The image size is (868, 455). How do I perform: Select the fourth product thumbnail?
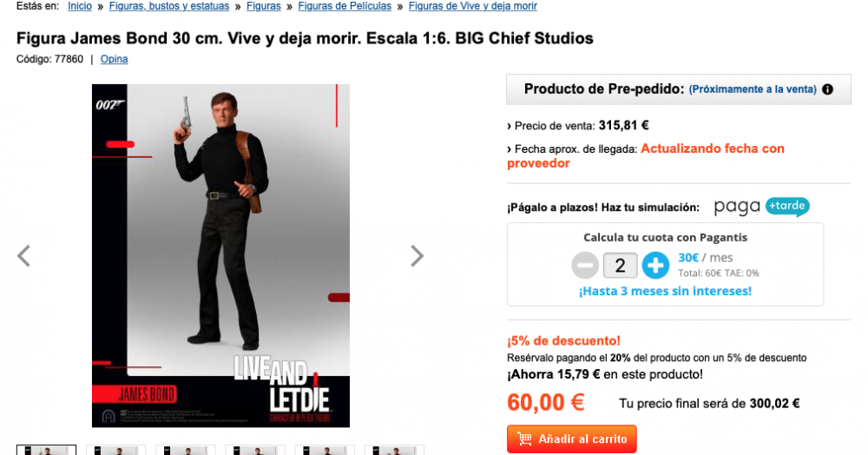[x=255, y=450]
